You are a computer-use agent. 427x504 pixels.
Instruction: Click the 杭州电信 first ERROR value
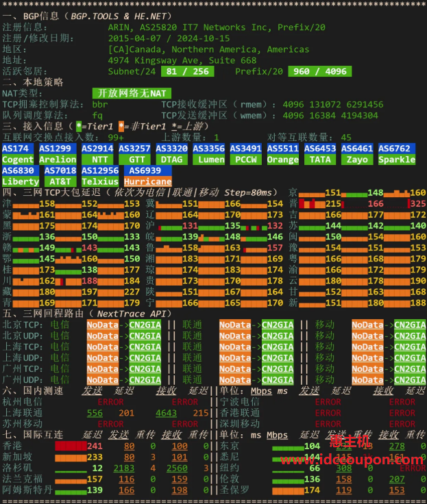[x=111, y=402]
